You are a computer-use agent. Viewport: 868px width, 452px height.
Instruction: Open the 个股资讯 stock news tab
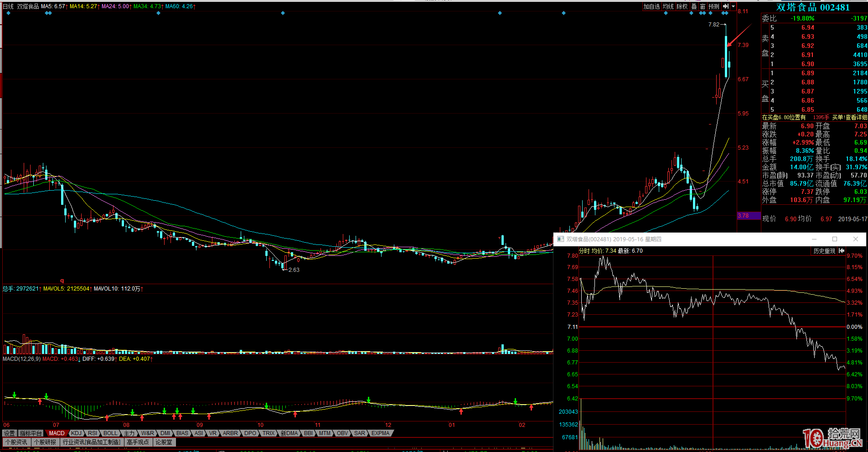(16, 442)
